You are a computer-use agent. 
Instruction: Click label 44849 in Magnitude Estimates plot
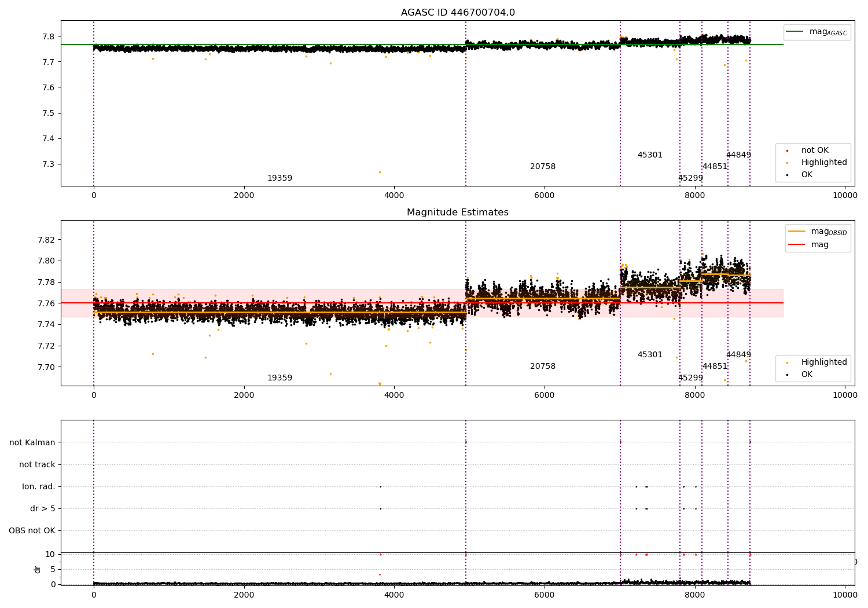[x=738, y=355]
